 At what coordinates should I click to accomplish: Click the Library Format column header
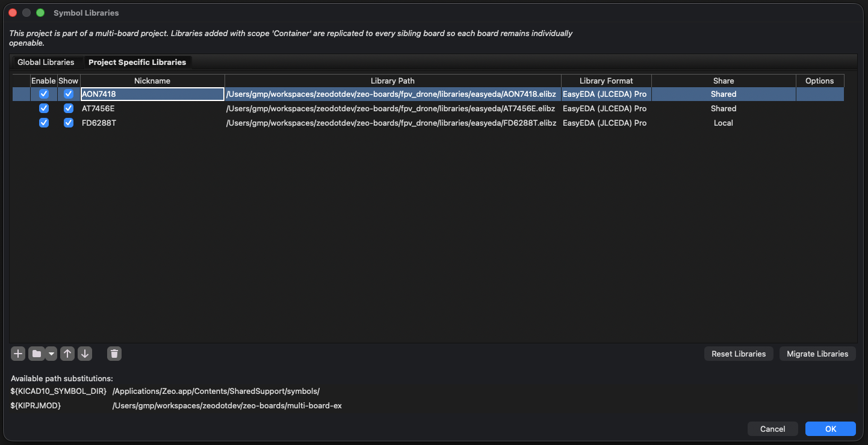(x=606, y=81)
